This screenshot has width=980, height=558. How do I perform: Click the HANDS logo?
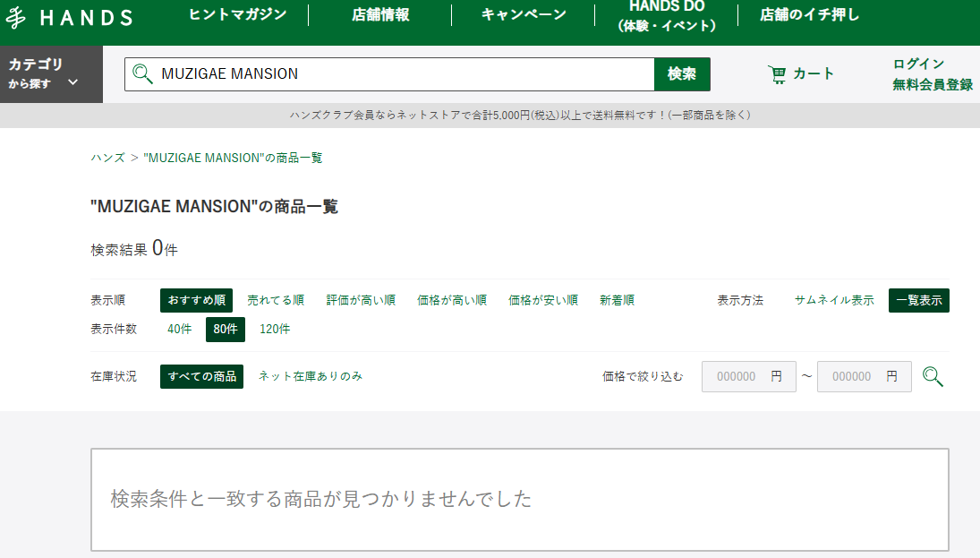coord(69,18)
